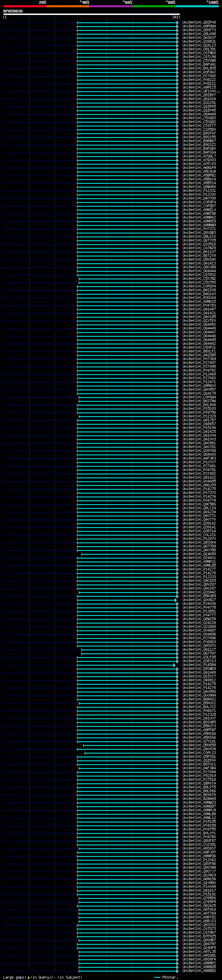Open hit UniRef100_P07370
222x980 pixels.
pyautogui.click(x=199, y=493)
